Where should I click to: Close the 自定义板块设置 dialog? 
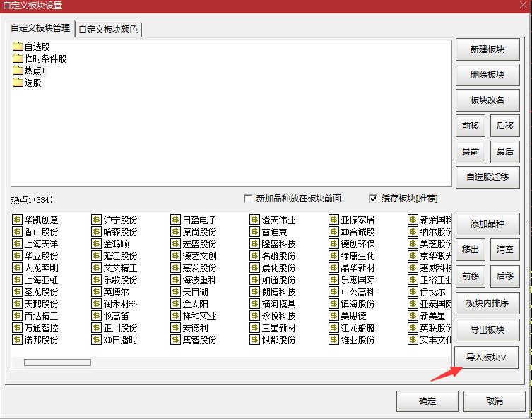[x=524, y=5]
